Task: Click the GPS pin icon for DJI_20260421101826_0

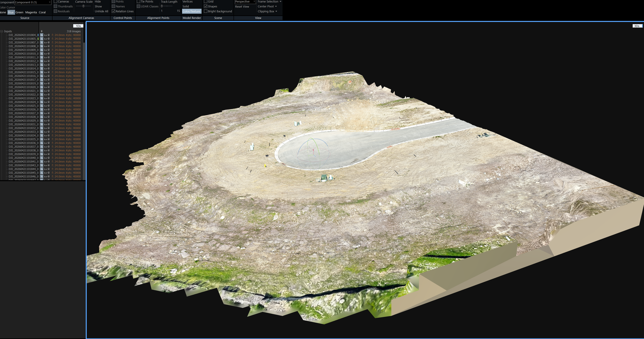Action: pos(49,110)
